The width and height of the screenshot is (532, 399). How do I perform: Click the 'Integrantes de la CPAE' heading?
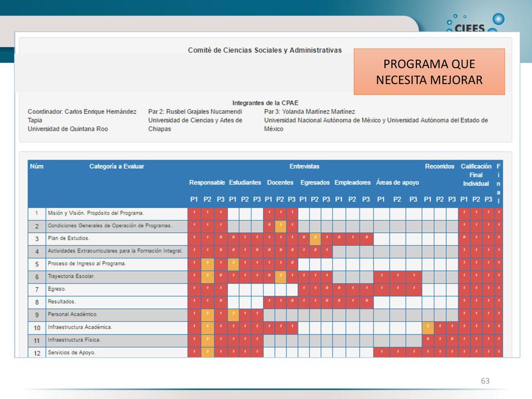coord(265,103)
